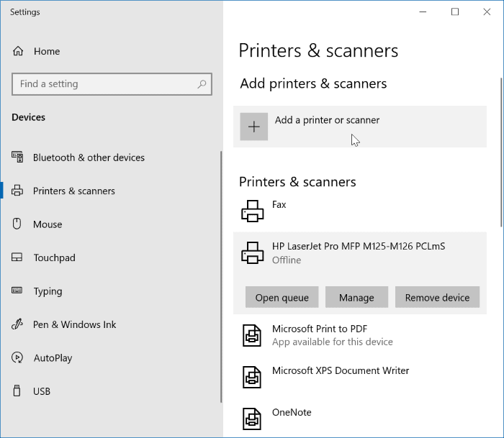Click the search magnifier icon
This screenshot has width=504, height=438.
(x=202, y=84)
